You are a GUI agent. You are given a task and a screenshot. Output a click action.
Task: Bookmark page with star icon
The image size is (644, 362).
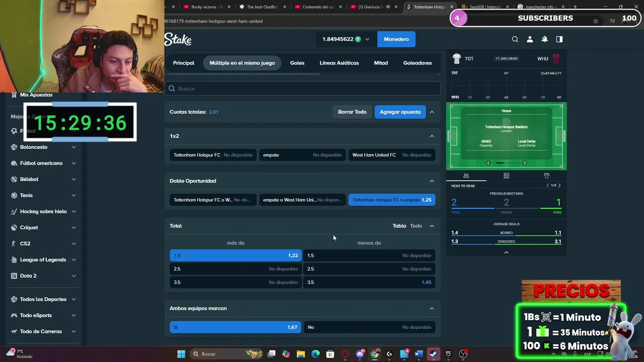click(x=596, y=21)
